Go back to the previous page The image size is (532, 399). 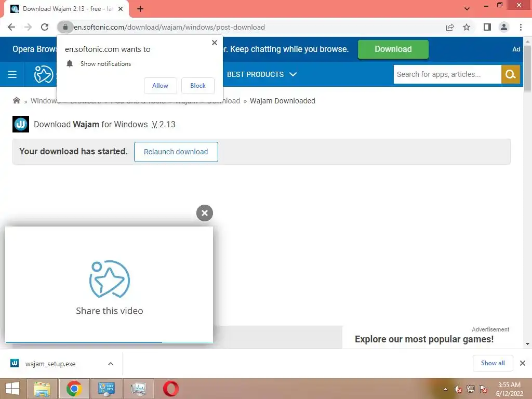[11, 27]
